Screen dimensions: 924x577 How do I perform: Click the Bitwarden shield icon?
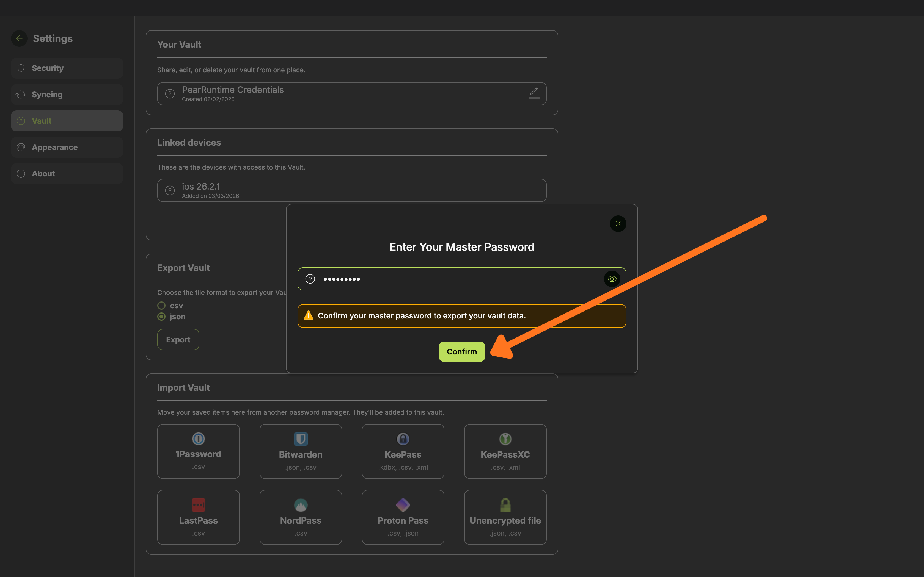tap(301, 439)
